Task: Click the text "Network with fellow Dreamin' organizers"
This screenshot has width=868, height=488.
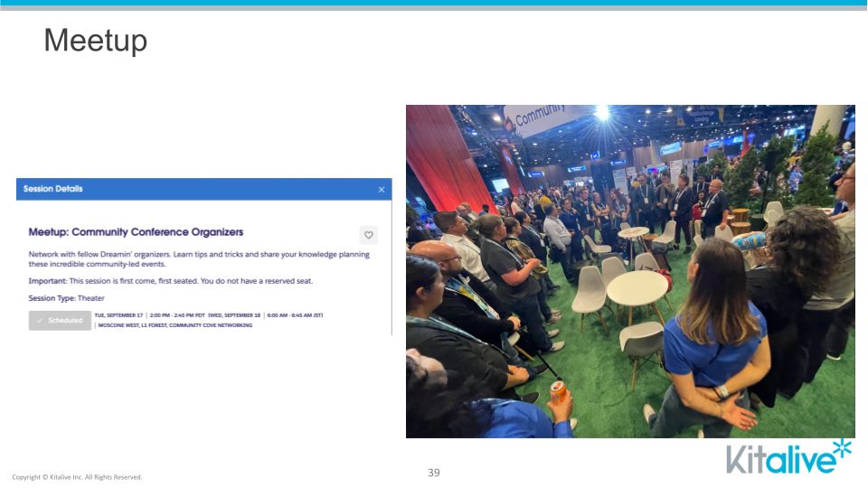Action: [99, 255]
